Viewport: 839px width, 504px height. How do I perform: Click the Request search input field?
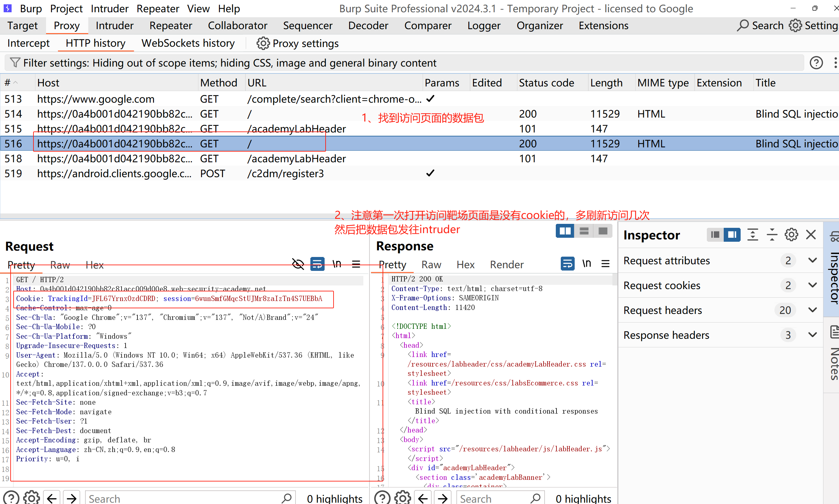(184, 498)
